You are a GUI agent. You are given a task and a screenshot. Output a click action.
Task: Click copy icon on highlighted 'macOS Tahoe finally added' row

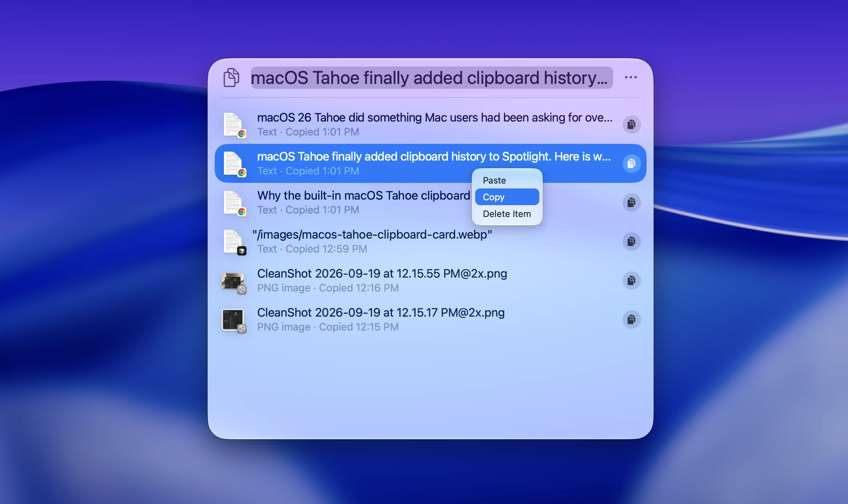(631, 163)
